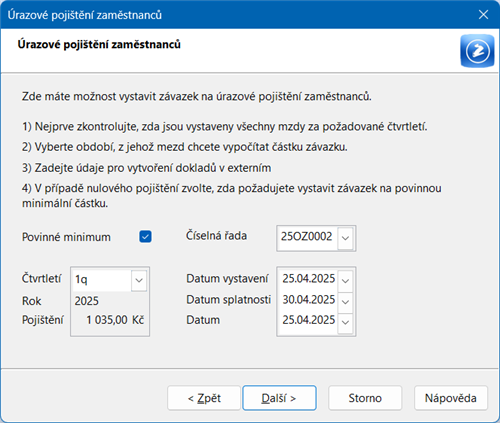Viewport: 500px width, 423px height.
Task: Click the Rok label
Action: point(32,301)
